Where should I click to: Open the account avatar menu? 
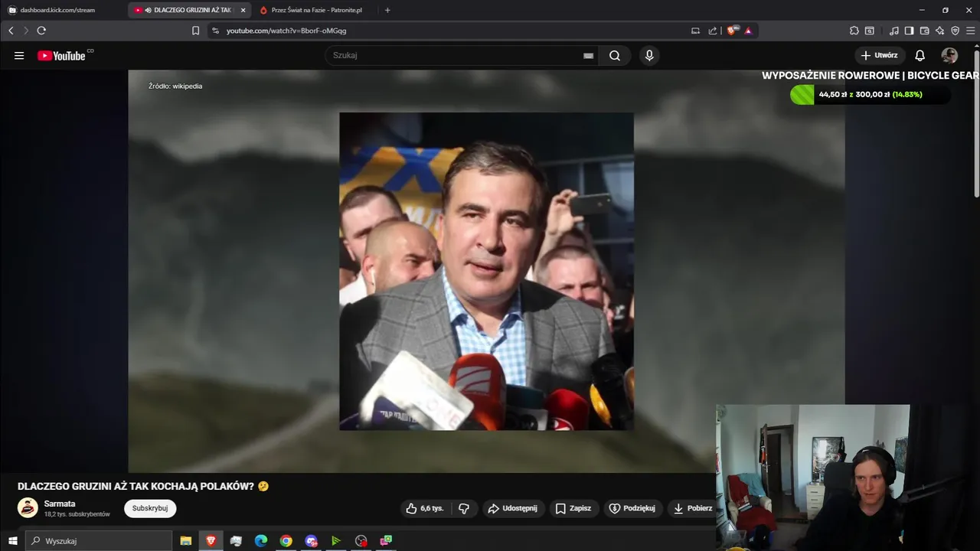coord(949,55)
